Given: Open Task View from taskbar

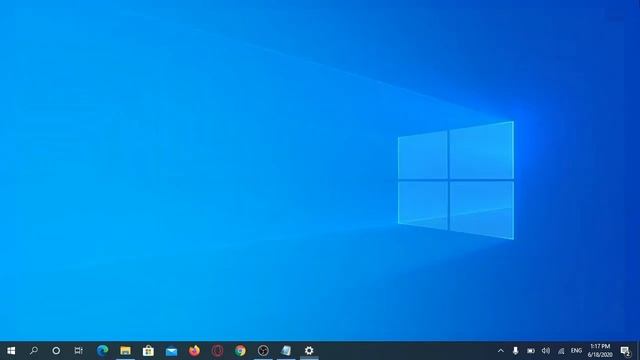Looking at the screenshot, I should coord(78,351).
